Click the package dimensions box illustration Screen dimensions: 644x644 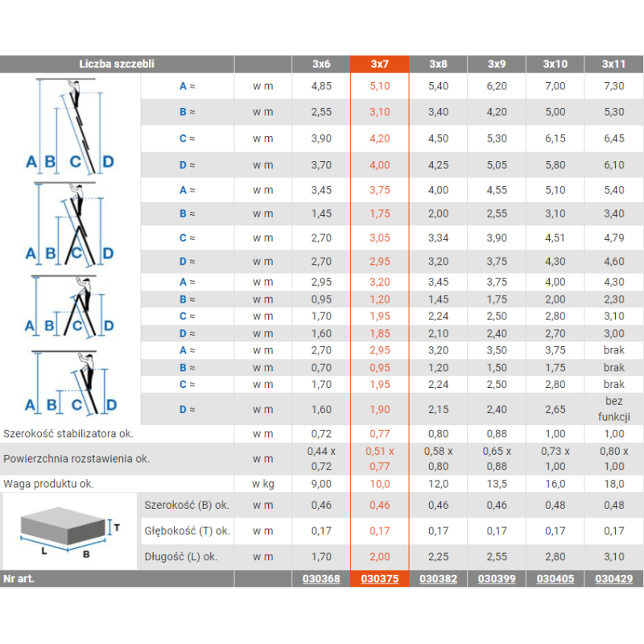(x=70, y=531)
